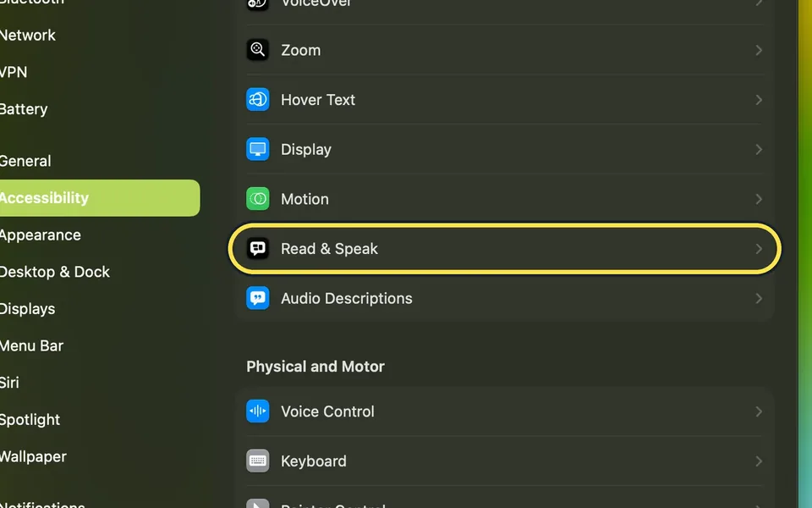Click the Hover Text label
This screenshot has height=508, width=812.
tap(318, 100)
